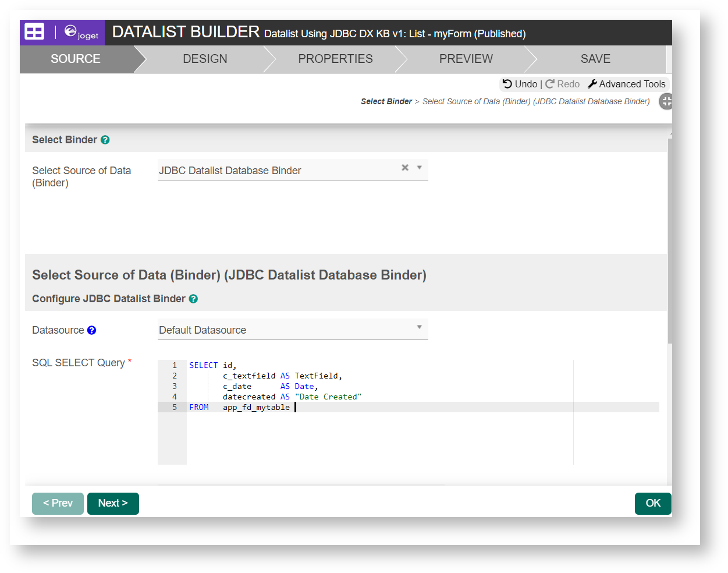Image resolution: width=728 pixels, height=573 pixels.
Task: Open the Default Datasource dropdown
Action: coord(293,330)
